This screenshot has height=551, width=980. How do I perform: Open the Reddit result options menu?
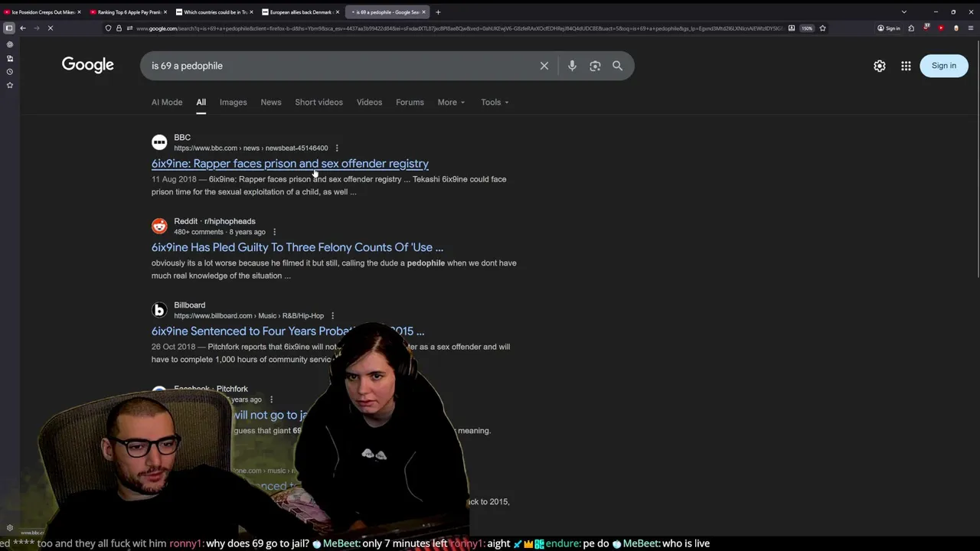[274, 232]
